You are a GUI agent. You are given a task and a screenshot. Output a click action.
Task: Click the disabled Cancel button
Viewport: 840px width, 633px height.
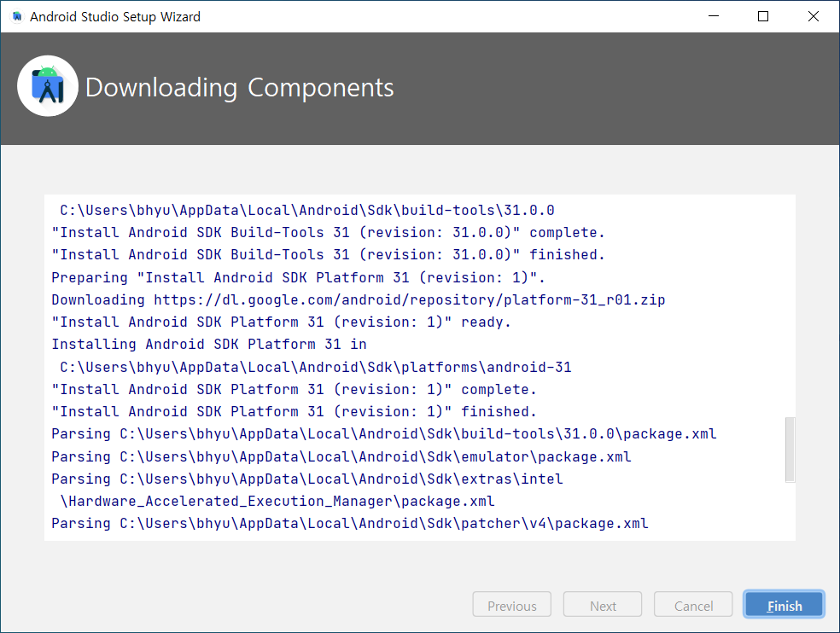(693, 605)
